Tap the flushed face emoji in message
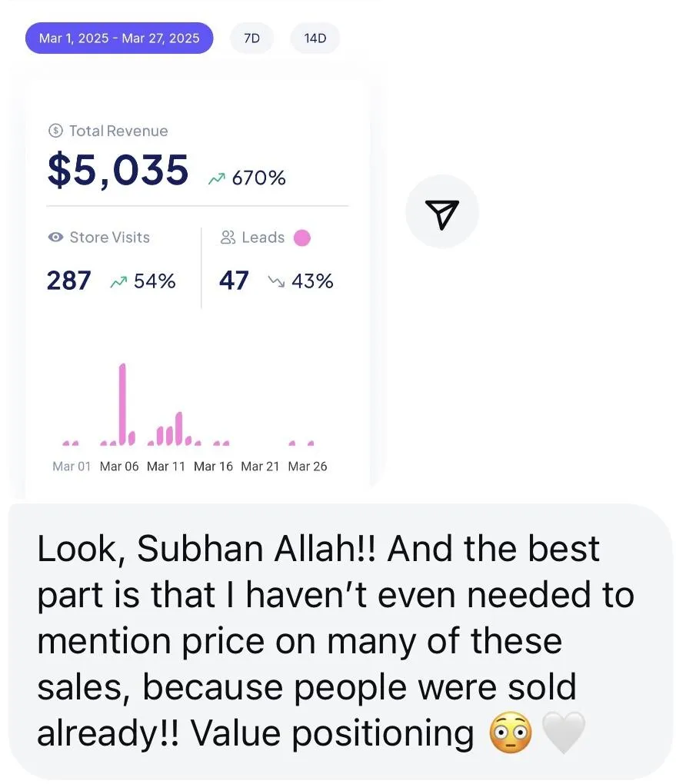The width and height of the screenshot is (676, 784). tap(511, 733)
